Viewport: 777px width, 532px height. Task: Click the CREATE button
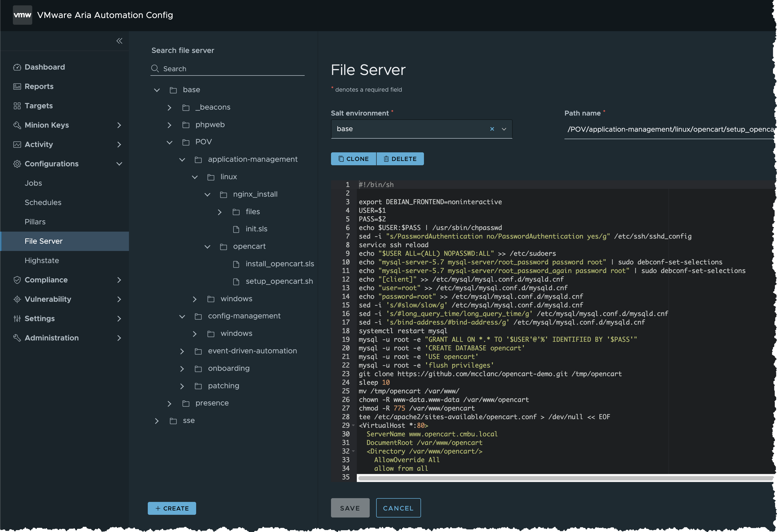(172, 508)
